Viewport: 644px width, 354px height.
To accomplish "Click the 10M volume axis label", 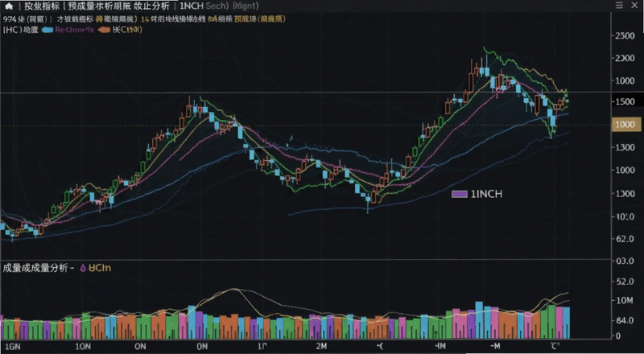I will click(x=625, y=301).
